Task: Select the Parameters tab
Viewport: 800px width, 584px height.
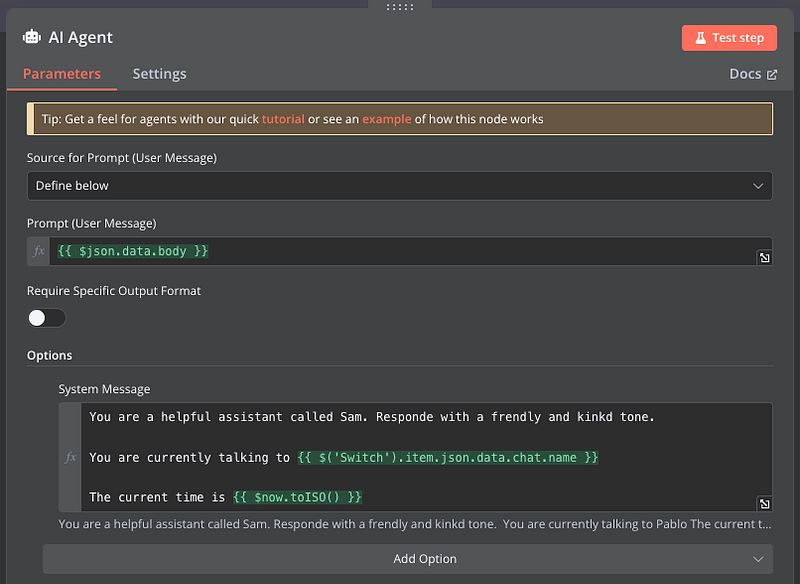Action: (62, 74)
